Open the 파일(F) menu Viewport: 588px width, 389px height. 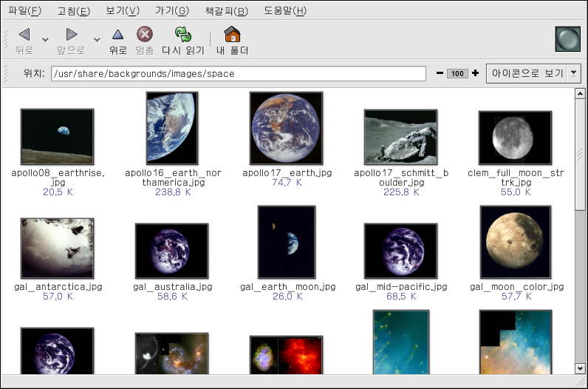[25, 10]
